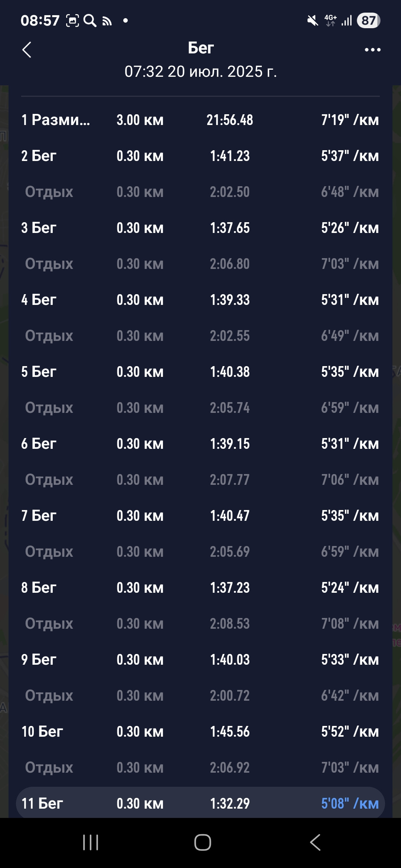Tap the search icon in status bar
Screen dimensions: 401x868
[89, 20]
